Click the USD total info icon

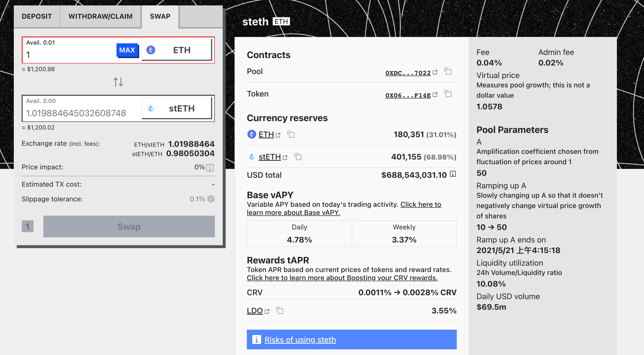click(x=453, y=174)
